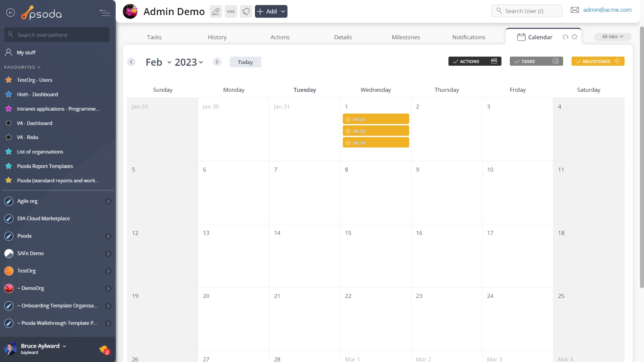Image resolution: width=644 pixels, height=362 pixels.
Task: Open the more options ellipsis button
Action: [x=231, y=11]
